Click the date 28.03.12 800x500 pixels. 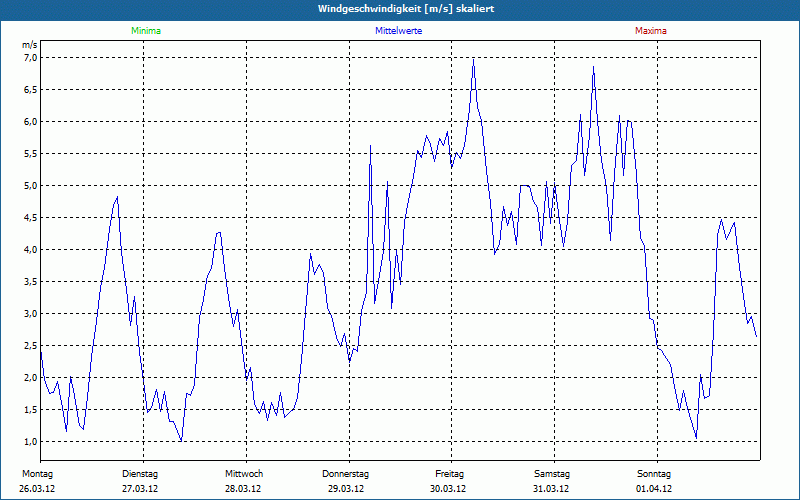pyautogui.click(x=243, y=489)
